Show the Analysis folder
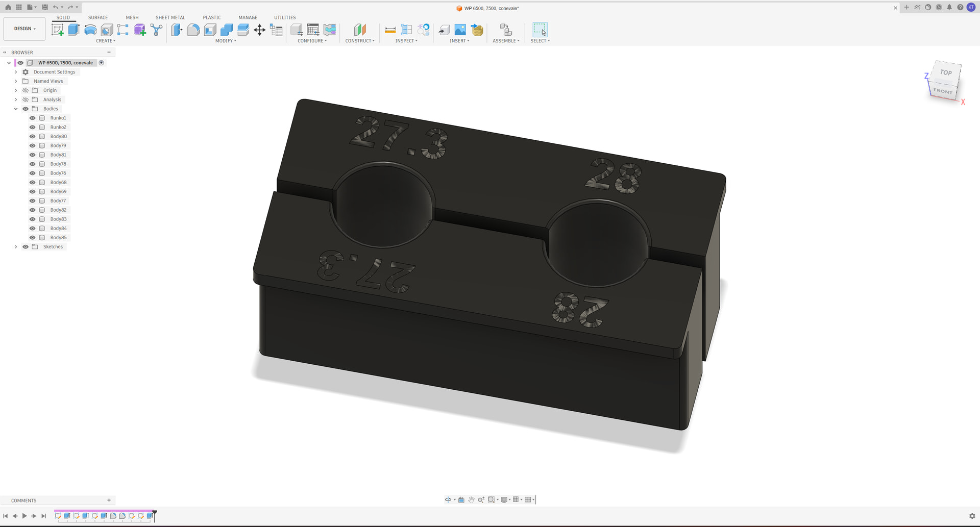Viewport: 980px width, 527px height. (26, 99)
